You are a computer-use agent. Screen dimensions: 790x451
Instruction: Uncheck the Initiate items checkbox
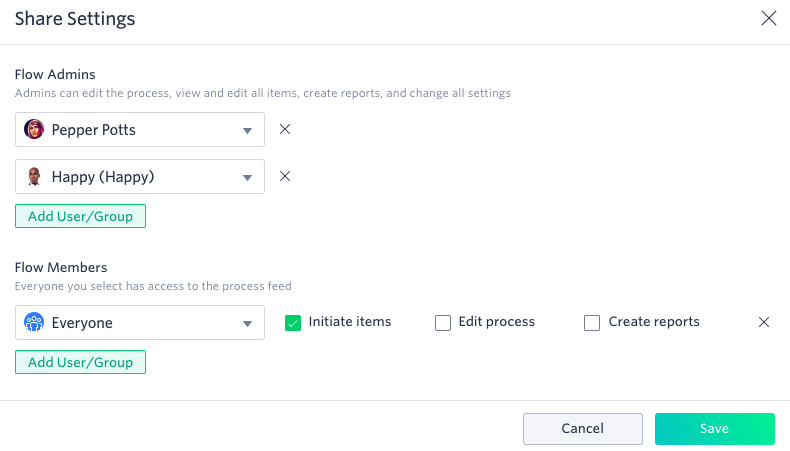click(x=293, y=323)
